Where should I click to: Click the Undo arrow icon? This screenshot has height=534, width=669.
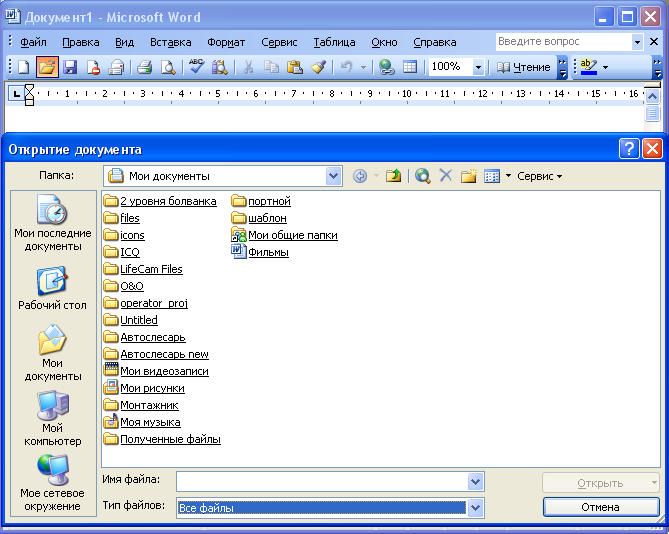pos(346,67)
